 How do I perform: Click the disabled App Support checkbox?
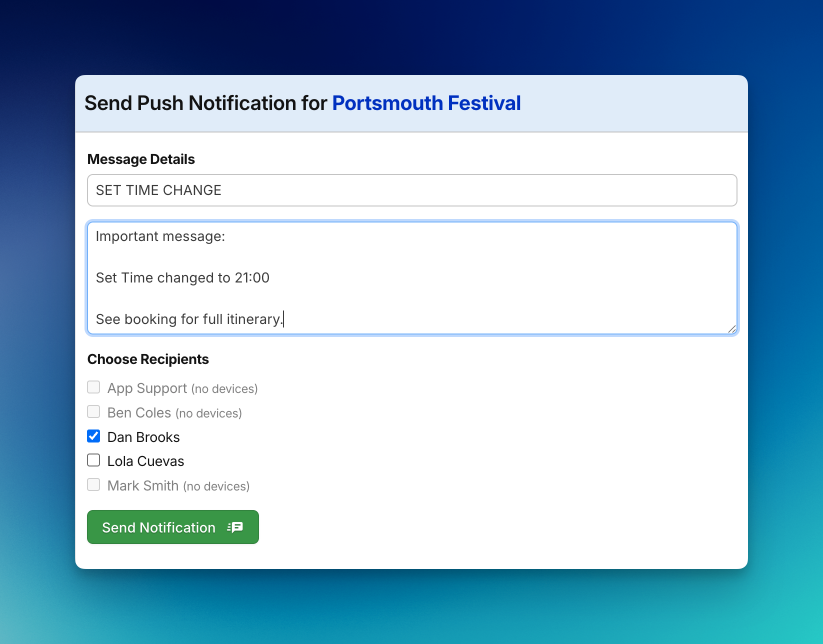[x=93, y=387]
